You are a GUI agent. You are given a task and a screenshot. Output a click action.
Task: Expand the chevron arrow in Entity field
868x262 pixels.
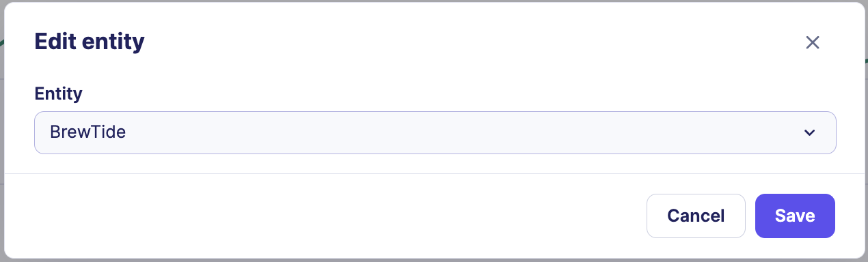(x=809, y=132)
